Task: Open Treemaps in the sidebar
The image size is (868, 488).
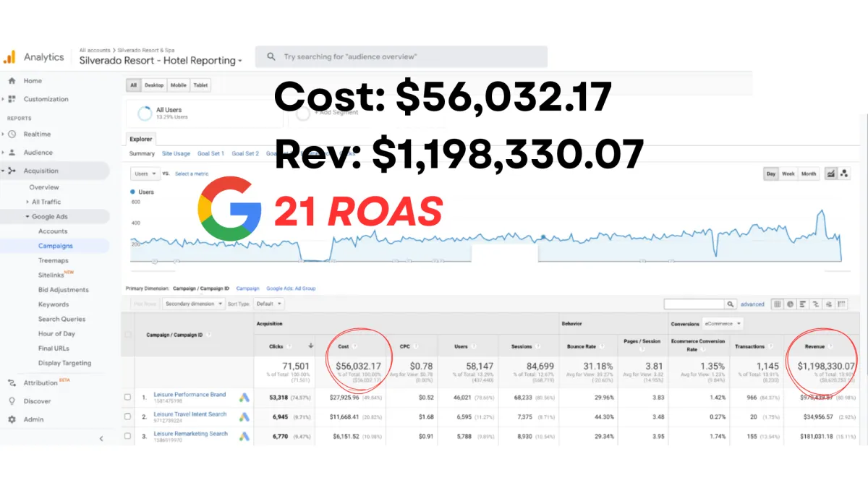Action: (54, 260)
